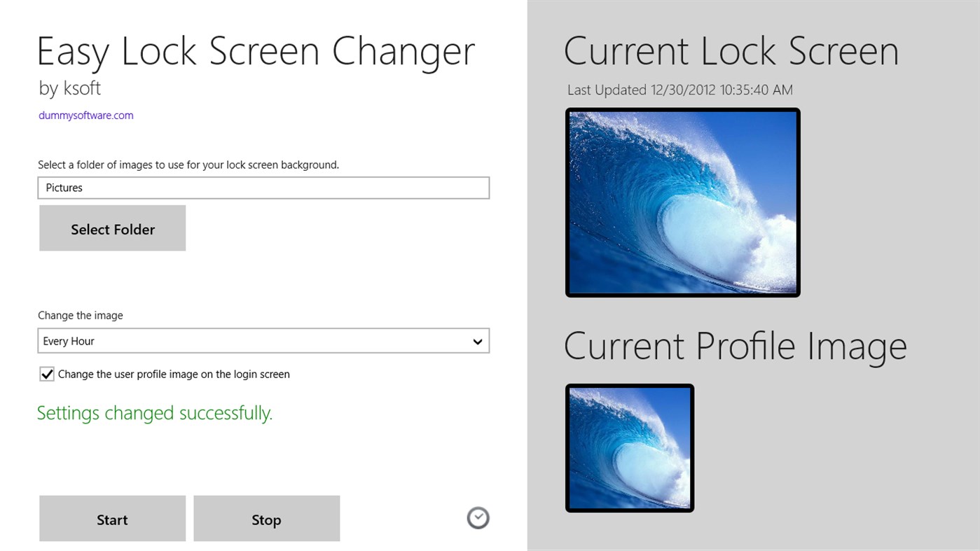This screenshot has height=551, width=980.
Task: Click the clock timer icon near Stop button
Action: 478,517
